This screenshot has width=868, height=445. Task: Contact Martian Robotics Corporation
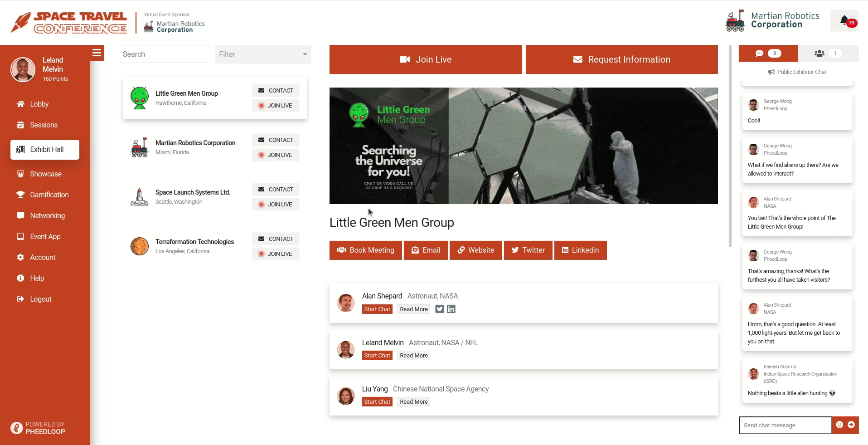[276, 140]
